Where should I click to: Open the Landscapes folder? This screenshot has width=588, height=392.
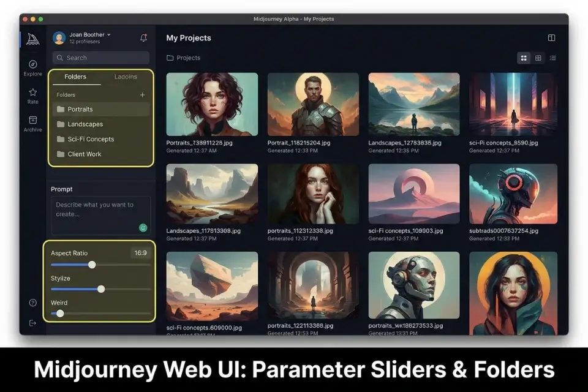click(x=101, y=124)
